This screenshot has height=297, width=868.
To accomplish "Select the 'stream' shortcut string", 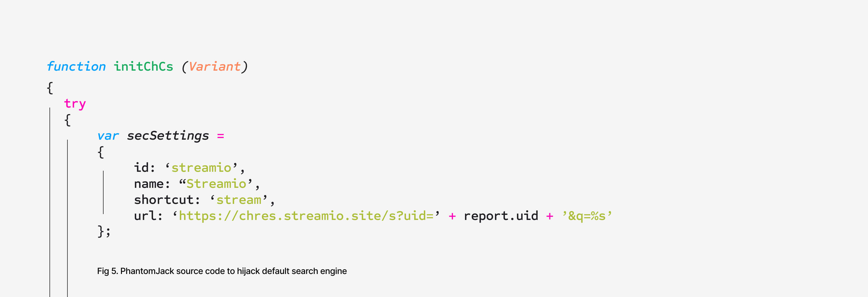I will [239, 200].
